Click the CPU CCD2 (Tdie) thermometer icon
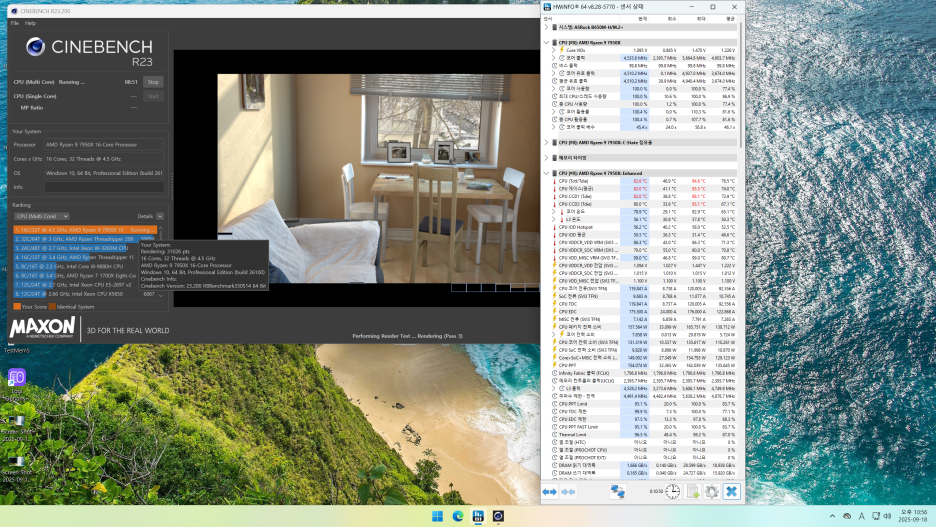 click(555, 204)
